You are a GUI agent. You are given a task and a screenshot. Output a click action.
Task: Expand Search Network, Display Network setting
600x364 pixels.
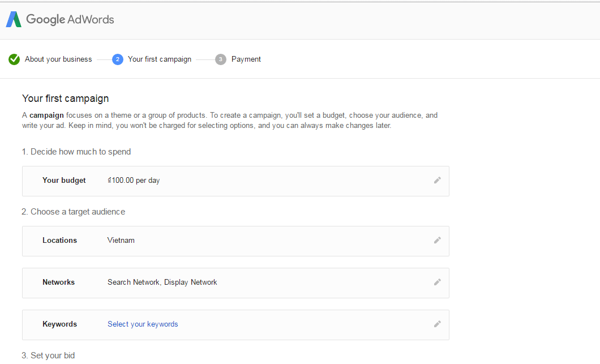pos(162,282)
